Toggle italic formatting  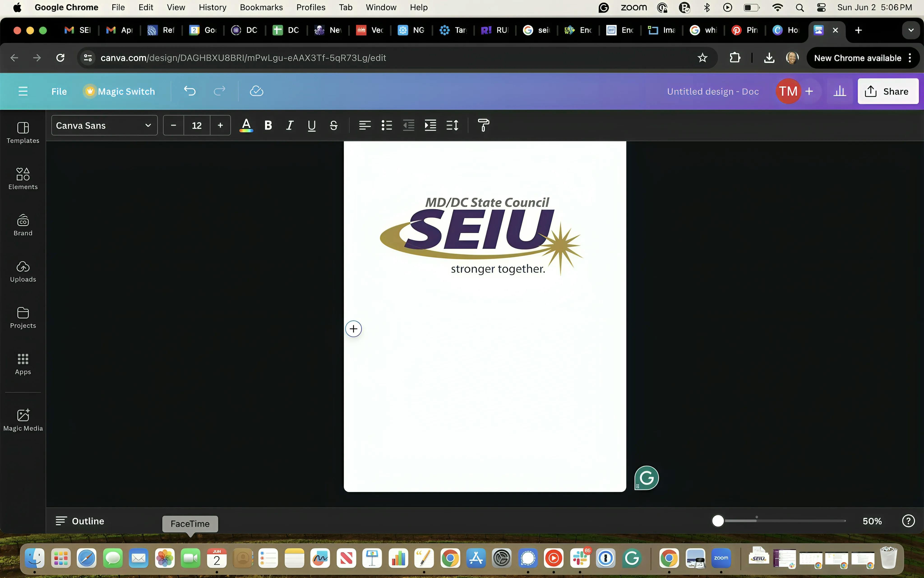(x=290, y=125)
